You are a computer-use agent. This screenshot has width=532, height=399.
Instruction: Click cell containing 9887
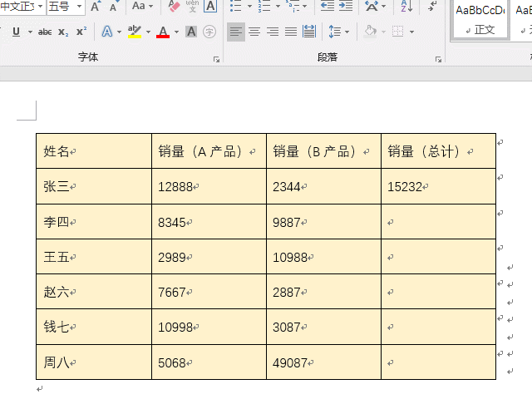point(323,222)
